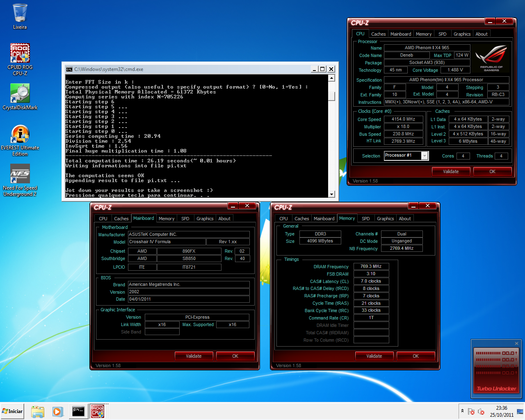Click the cmd.exe window system icon
This screenshot has width=525, height=420.
[69, 69]
